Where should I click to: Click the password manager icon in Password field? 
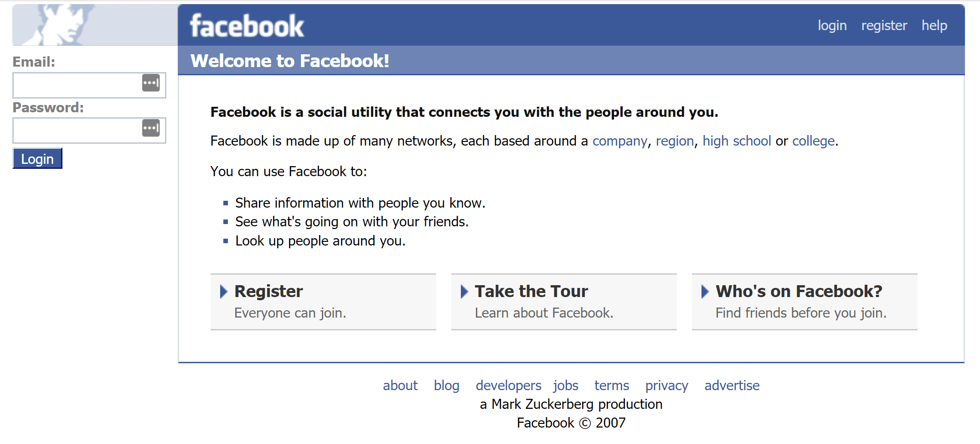(x=151, y=128)
